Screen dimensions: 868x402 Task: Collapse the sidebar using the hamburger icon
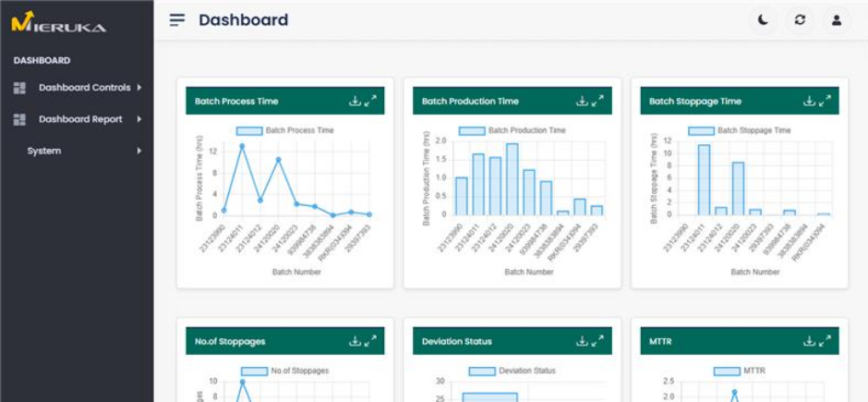tap(177, 20)
